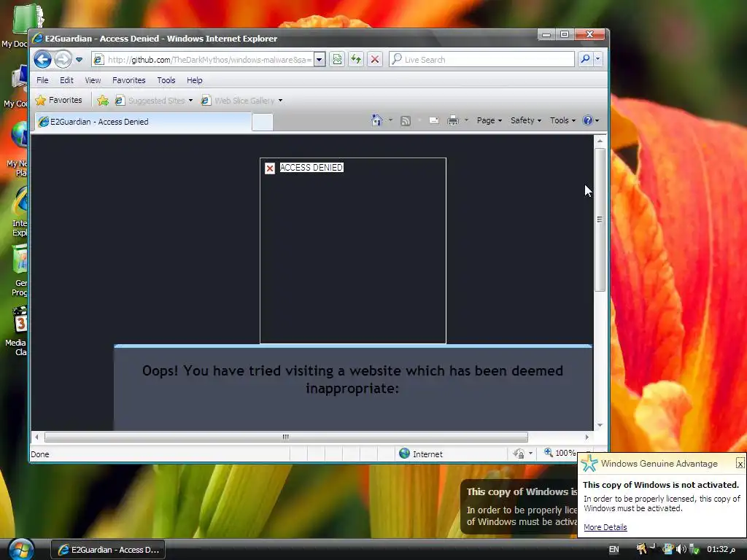
Task: Open a new blank tab
Action: (262, 122)
